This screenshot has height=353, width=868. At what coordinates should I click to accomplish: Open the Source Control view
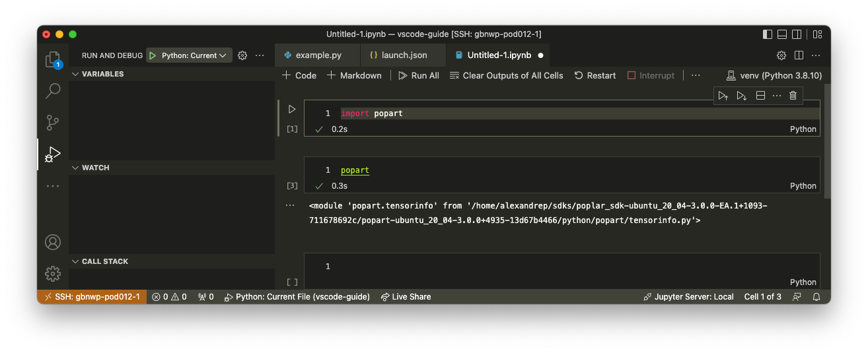[x=53, y=122]
